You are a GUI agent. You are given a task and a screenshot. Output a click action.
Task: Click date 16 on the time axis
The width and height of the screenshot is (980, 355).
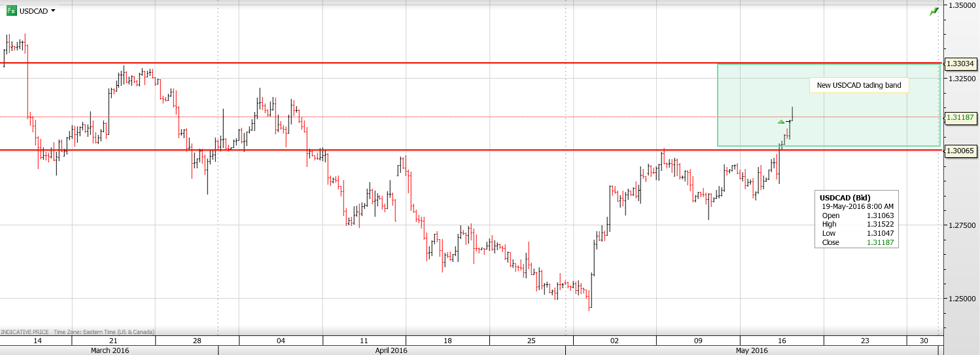coord(781,341)
